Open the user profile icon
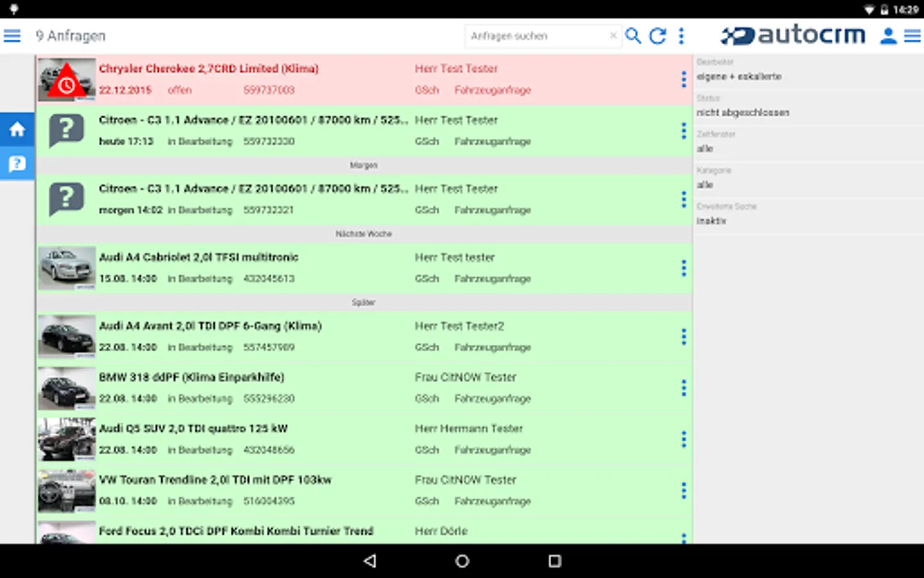 click(889, 36)
